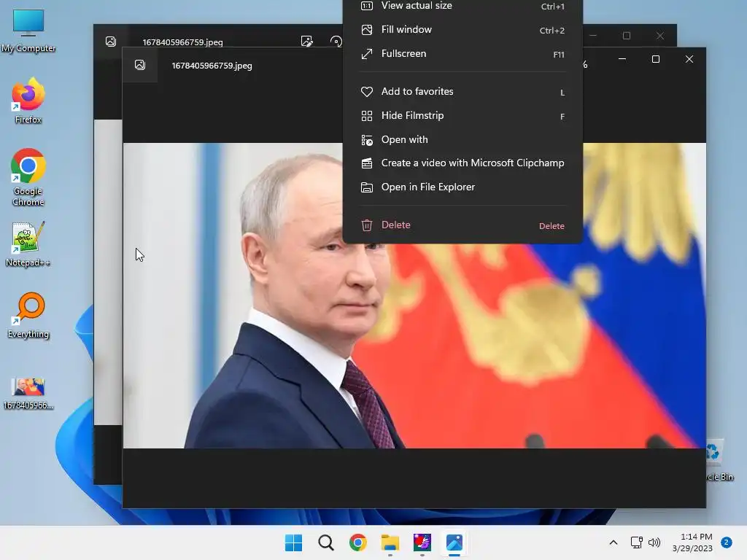
Task: Choose Open in File Explorer
Action: tap(462, 187)
